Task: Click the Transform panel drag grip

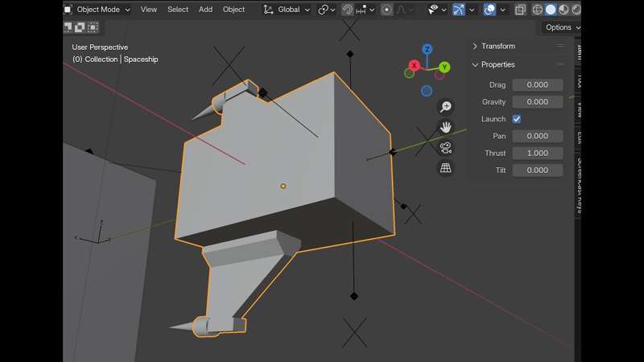Action: tap(560, 46)
